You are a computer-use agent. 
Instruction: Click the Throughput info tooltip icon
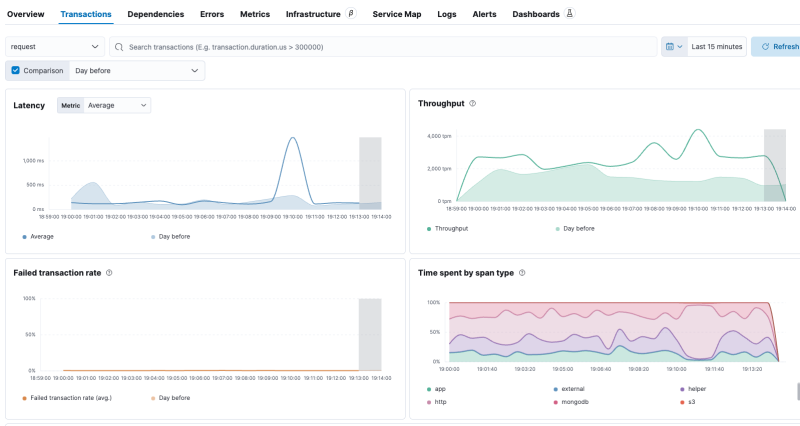[472, 103]
